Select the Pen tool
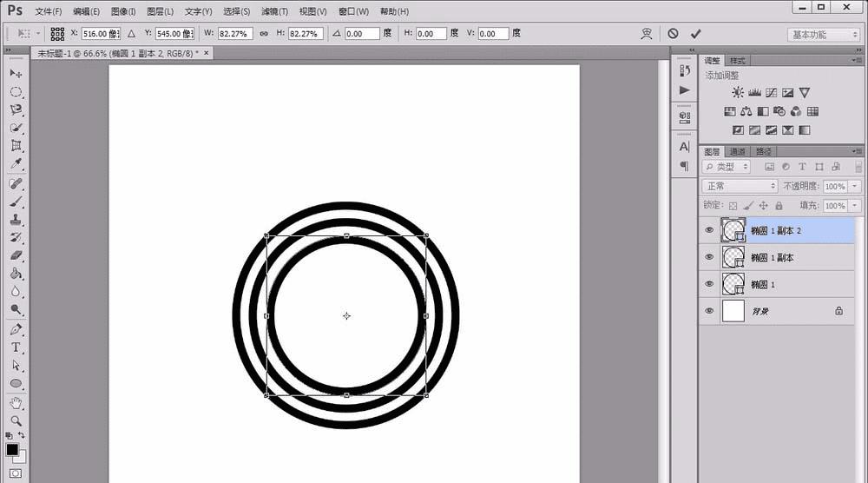 click(x=16, y=329)
